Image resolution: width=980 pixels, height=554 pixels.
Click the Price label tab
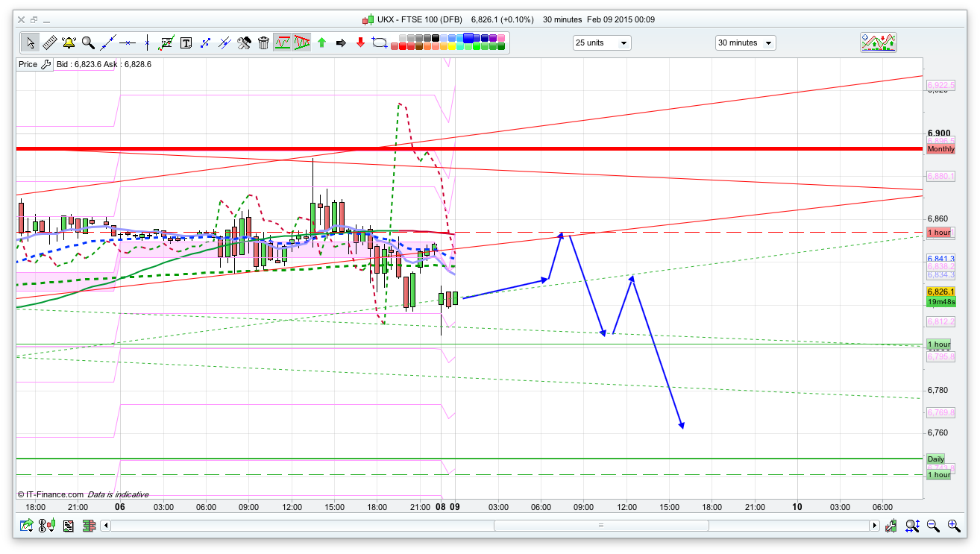click(28, 64)
